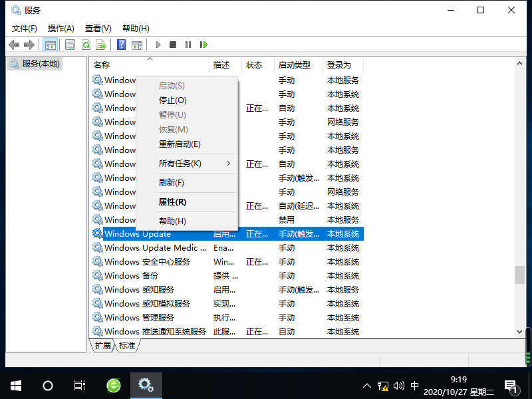
Task: Select 停止(O) in the context menu
Action: tap(172, 100)
